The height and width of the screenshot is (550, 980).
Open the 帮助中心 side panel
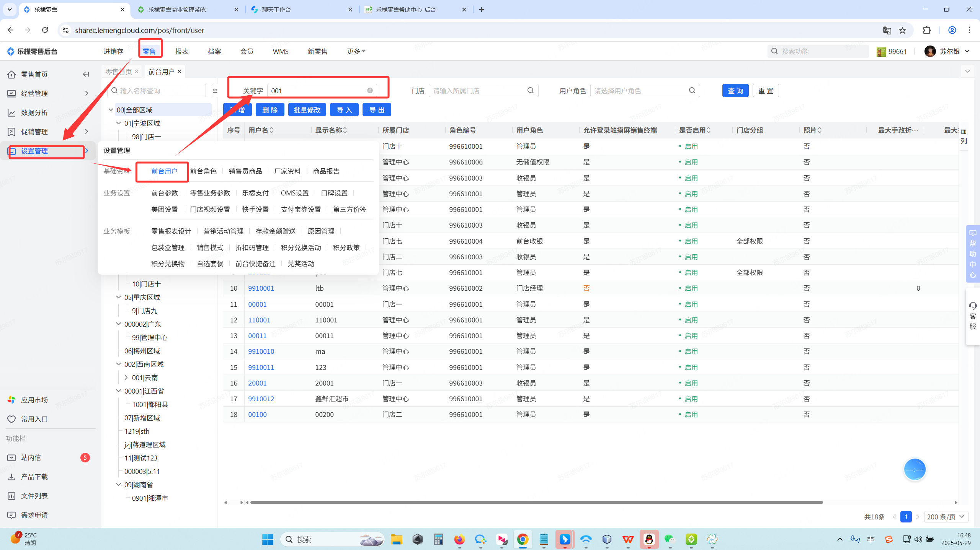tap(973, 254)
